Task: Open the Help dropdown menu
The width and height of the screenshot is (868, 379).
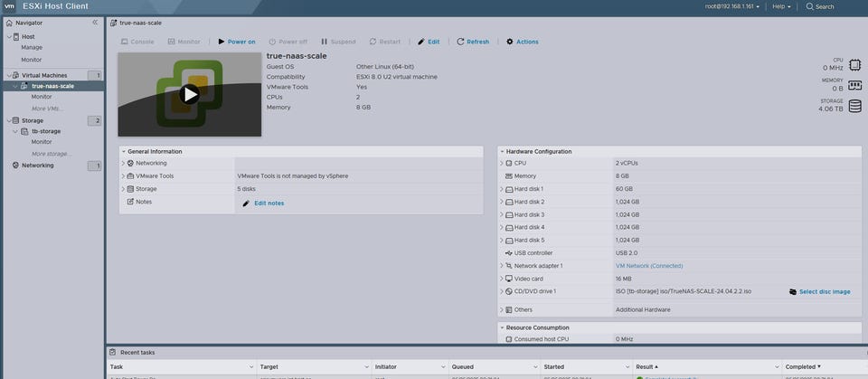Action: coord(782,6)
